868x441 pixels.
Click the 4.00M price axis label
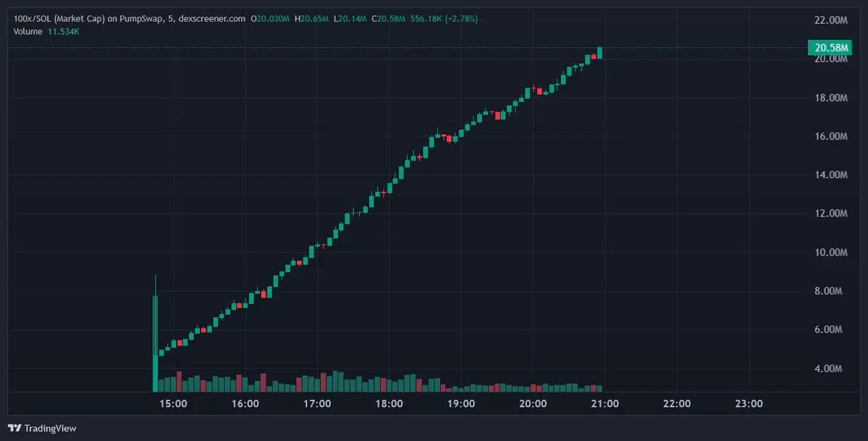coord(829,368)
